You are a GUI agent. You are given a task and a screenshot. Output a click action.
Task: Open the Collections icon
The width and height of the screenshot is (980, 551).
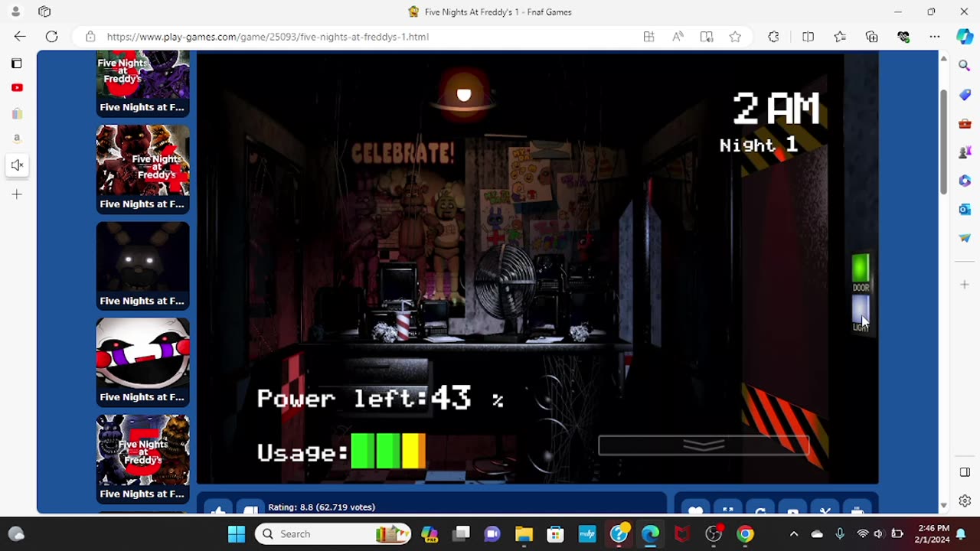point(871,37)
